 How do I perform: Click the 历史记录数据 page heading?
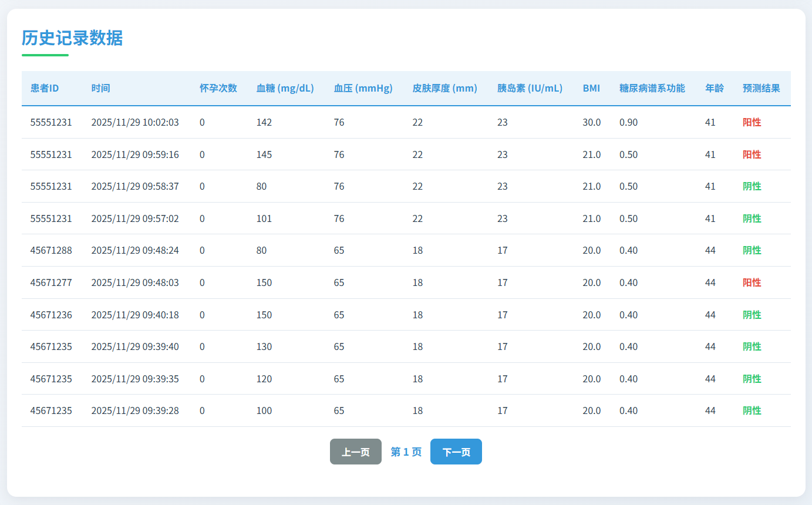(72, 38)
